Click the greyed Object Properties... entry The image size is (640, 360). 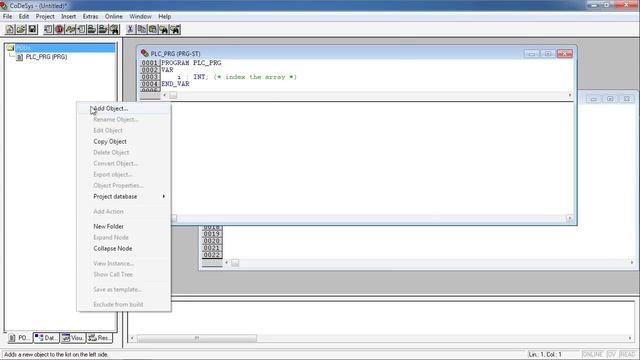click(124, 186)
